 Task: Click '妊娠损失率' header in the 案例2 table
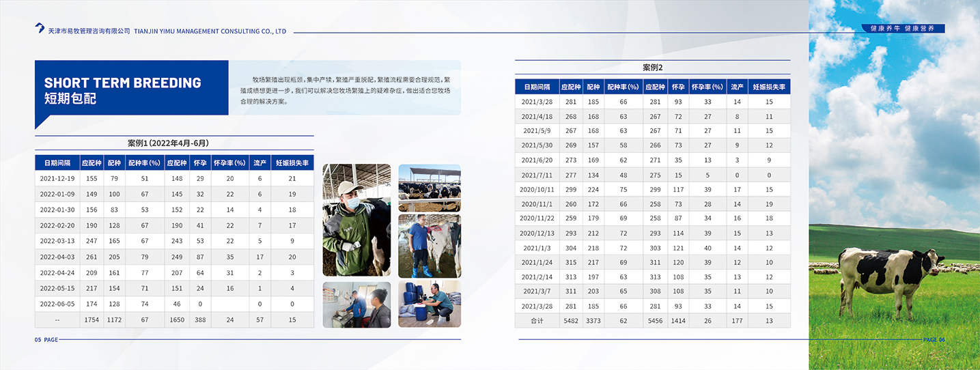769,87
